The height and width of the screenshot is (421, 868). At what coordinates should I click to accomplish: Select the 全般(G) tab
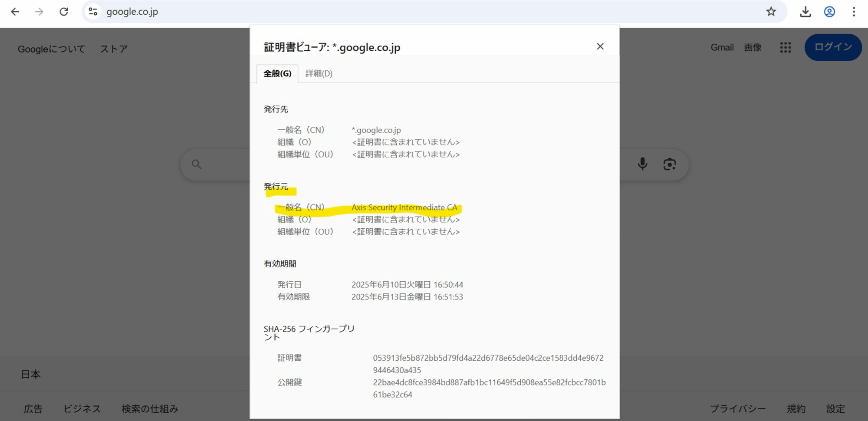tap(277, 73)
